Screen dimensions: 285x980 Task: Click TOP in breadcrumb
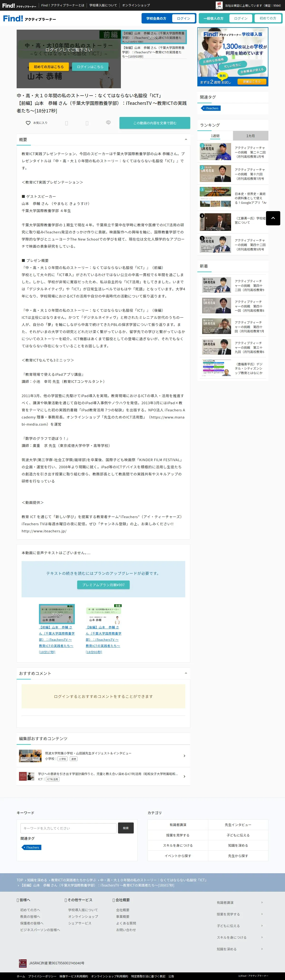coord(20,880)
